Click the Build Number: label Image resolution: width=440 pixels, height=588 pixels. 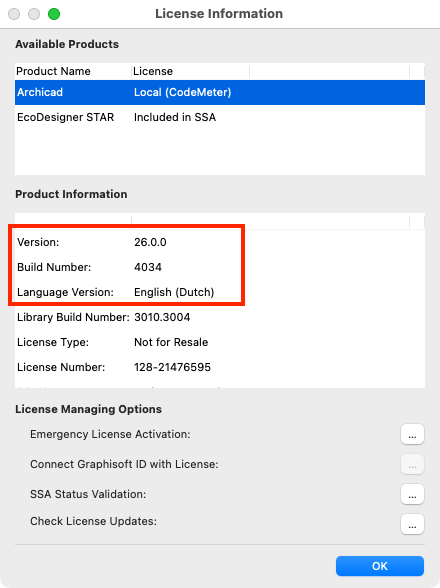pos(54,267)
